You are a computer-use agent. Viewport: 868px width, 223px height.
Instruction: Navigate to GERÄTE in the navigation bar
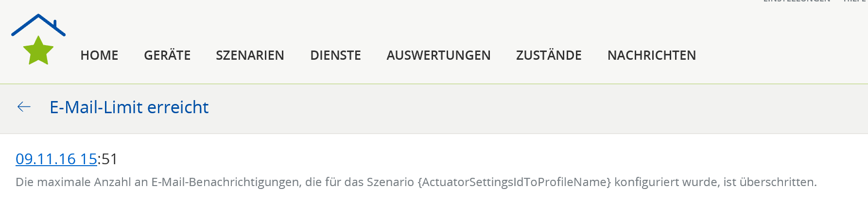(x=167, y=55)
